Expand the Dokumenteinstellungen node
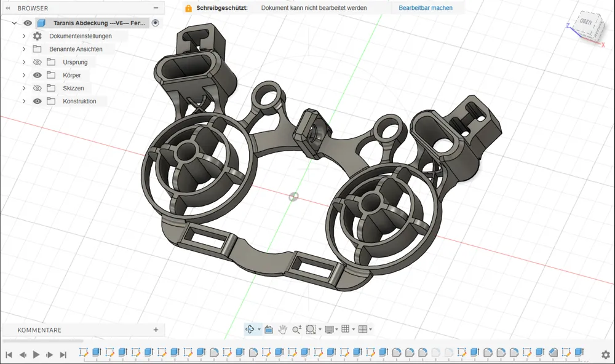The height and width of the screenshot is (364, 615). [x=24, y=36]
